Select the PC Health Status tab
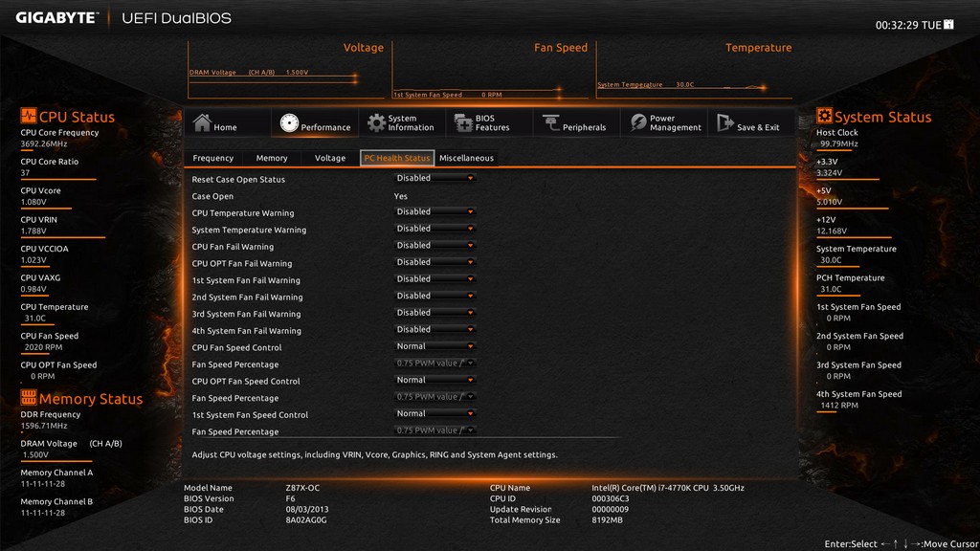This screenshot has width=980, height=551. 397,158
